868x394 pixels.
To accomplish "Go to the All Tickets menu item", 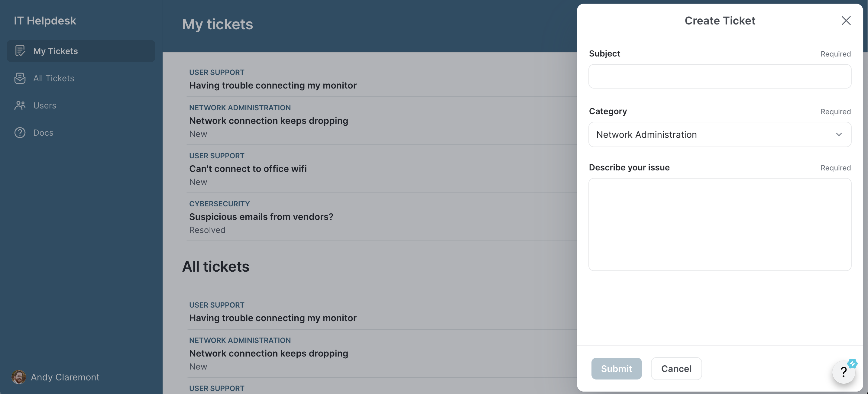I will 53,78.
